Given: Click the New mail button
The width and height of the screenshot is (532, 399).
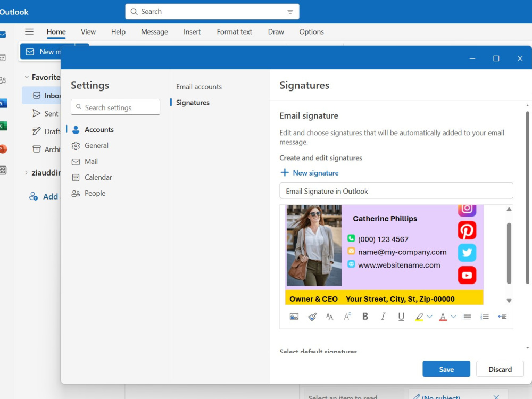Looking at the screenshot, I should coord(41,52).
